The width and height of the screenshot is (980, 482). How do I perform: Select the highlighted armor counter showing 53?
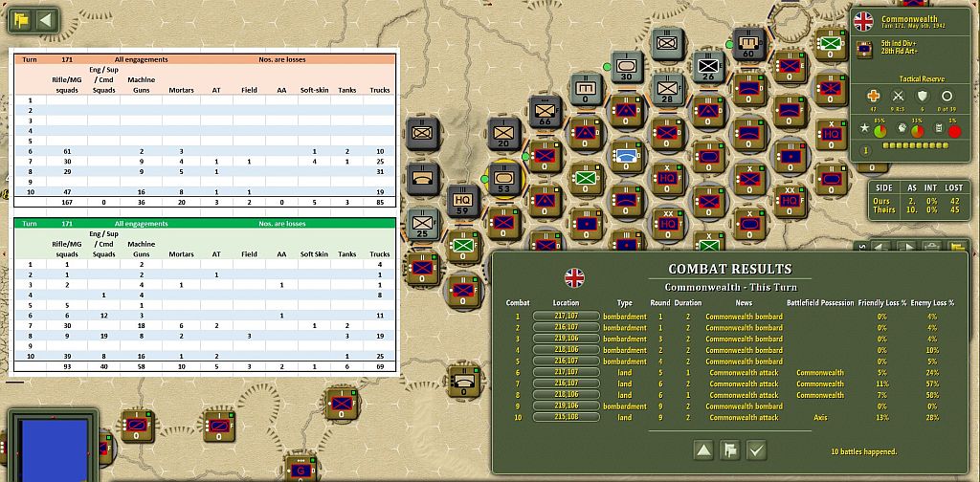coord(504,180)
